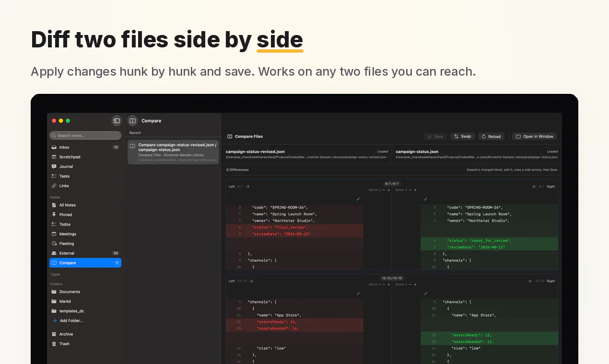
Task: Go to the Journal section
Action: coord(85,166)
